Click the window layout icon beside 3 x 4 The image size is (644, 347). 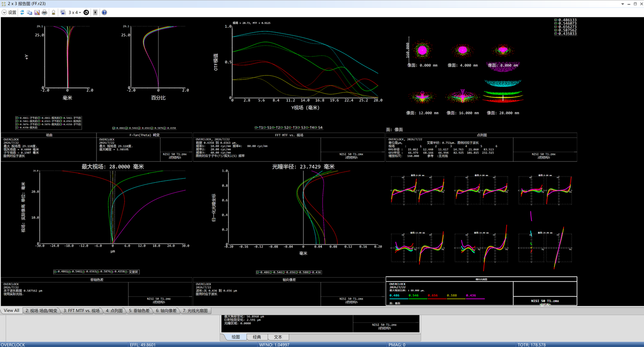point(63,13)
